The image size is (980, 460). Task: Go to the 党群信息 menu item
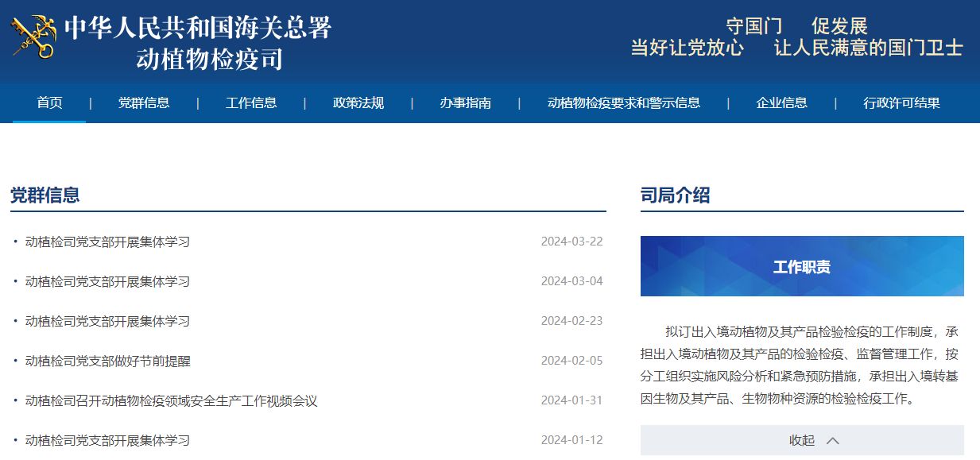coord(144,102)
